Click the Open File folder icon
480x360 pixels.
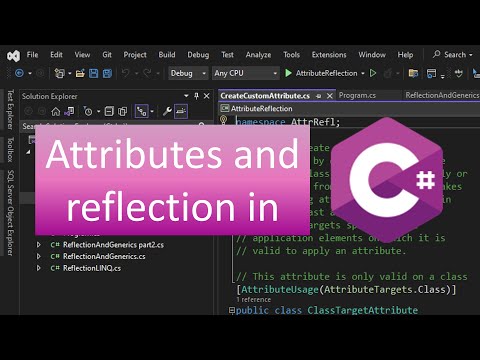(80, 73)
